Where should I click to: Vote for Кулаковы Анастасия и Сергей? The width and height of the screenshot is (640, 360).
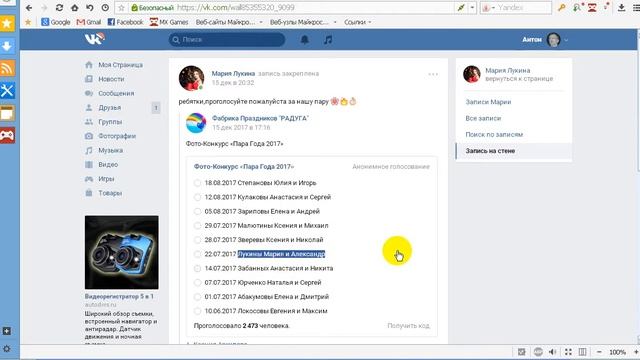coord(197,197)
